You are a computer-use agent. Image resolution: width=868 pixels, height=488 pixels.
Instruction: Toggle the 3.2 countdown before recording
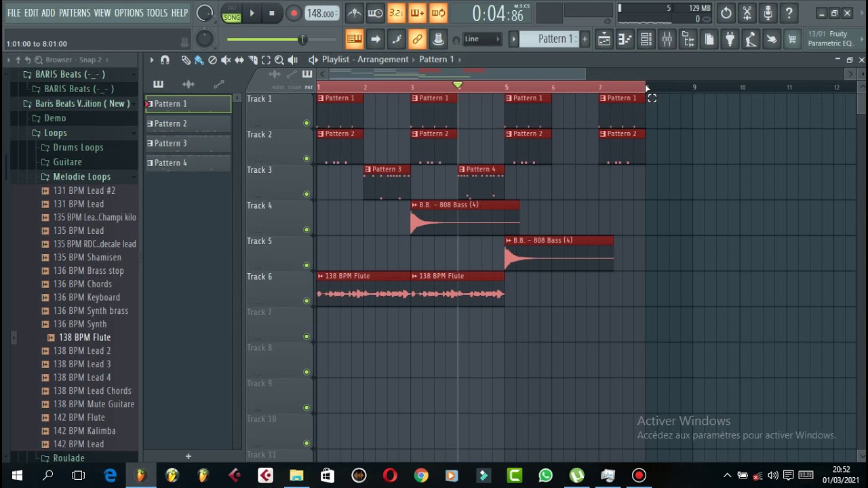coord(396,13)
